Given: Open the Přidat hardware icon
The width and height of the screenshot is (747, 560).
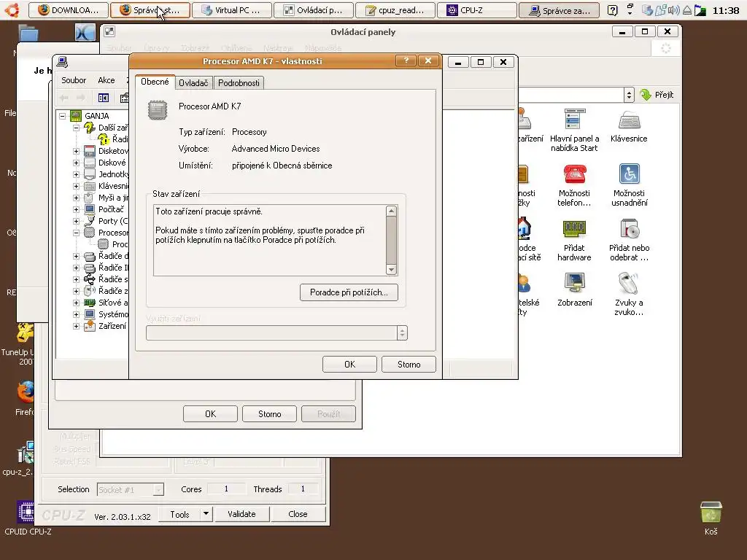Looking at the screenshot, I should pos(574,239).
